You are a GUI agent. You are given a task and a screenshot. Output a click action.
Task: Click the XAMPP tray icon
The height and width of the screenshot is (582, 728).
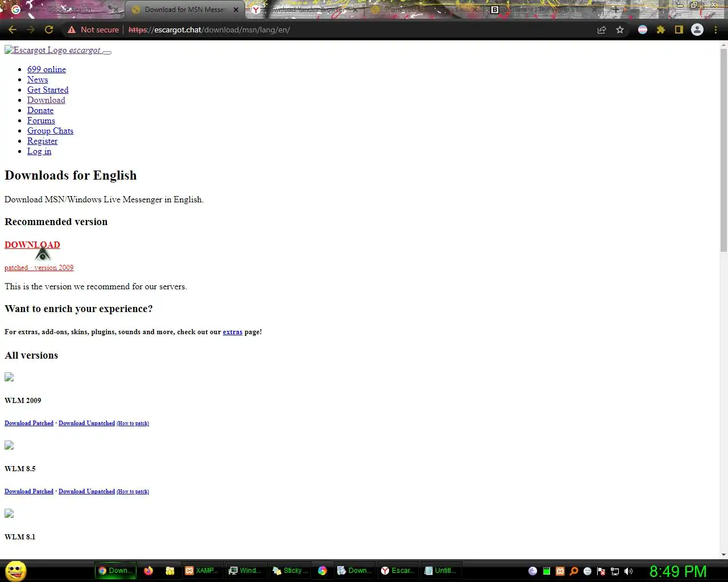[560, 571]
